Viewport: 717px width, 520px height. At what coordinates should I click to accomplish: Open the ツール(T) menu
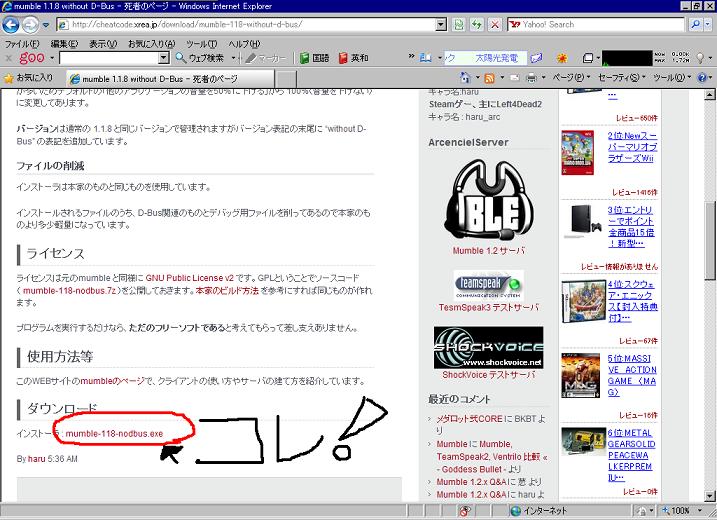(201, 44)
